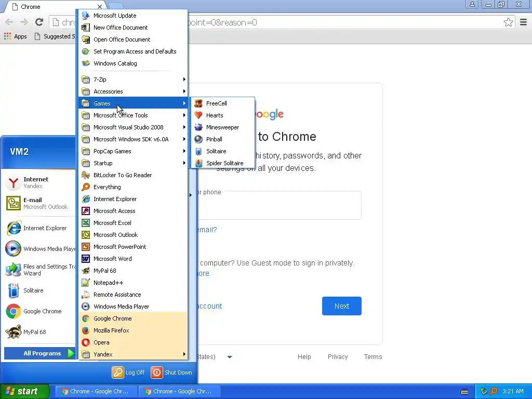This screenshot has height=399, width=532.
Task: Click the Windows start button
Action: click(x=25, y=391)
